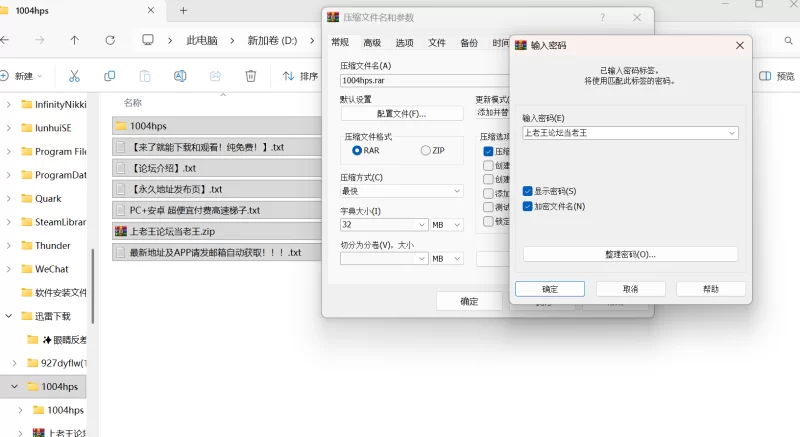
Task: Switch to the 文件 tab
Action: click(x=436, y=43)
